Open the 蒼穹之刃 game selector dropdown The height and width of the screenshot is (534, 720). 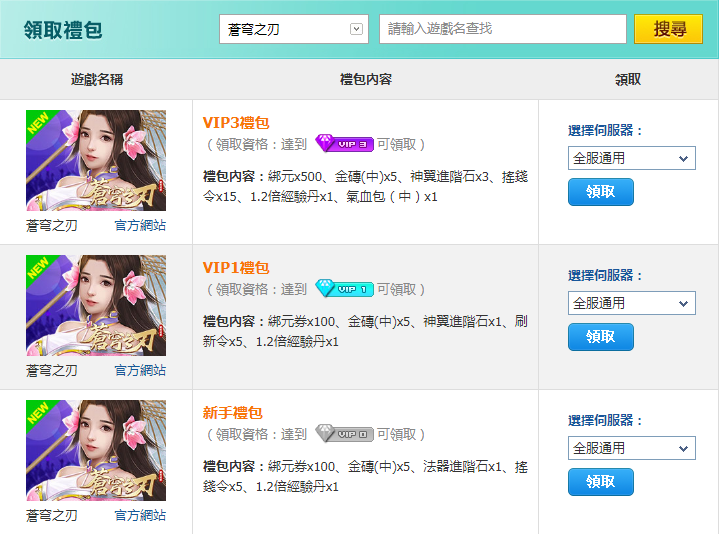point(294,29)
